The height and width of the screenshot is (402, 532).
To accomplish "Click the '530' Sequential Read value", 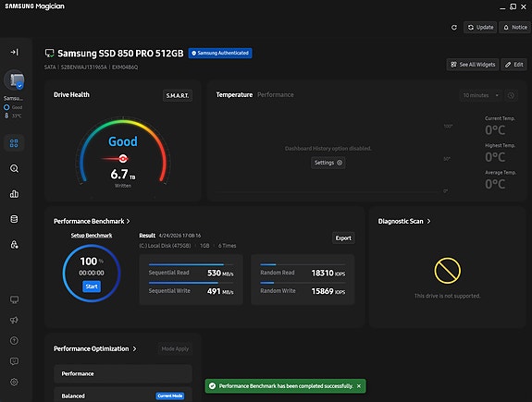I will pyautogui.click(x=214, y=273).
